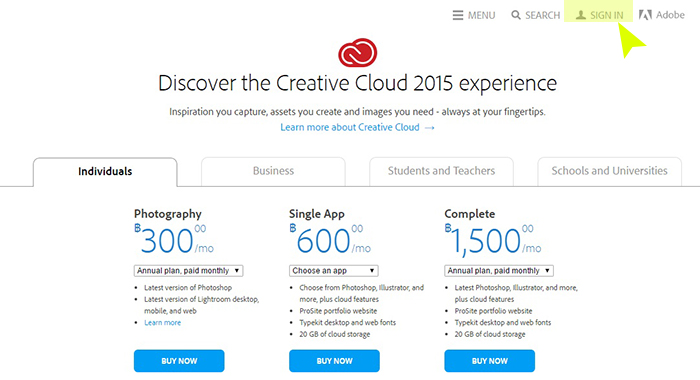Click BUY NOW for Complete plan
The width and height of the screenshot is (700, 380).
pos(490,361)
